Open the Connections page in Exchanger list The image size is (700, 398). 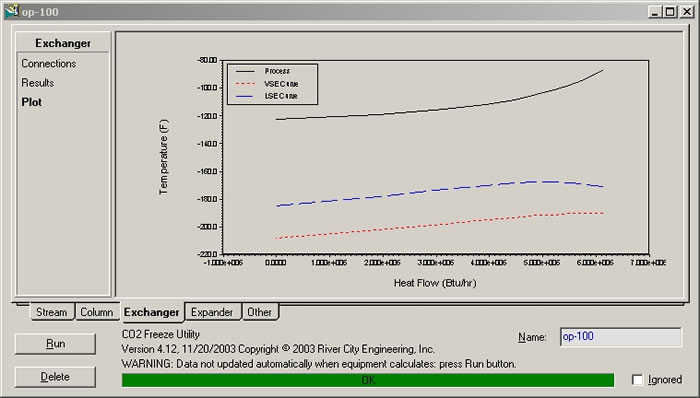coord(49,63)
